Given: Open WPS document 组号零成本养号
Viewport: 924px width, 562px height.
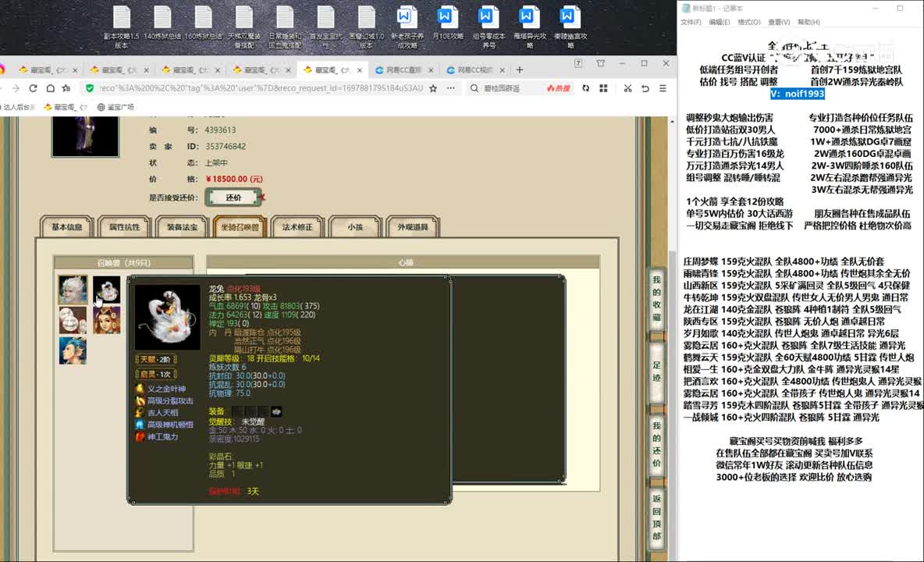Looking at the screenshot, I should coord(489,27).
